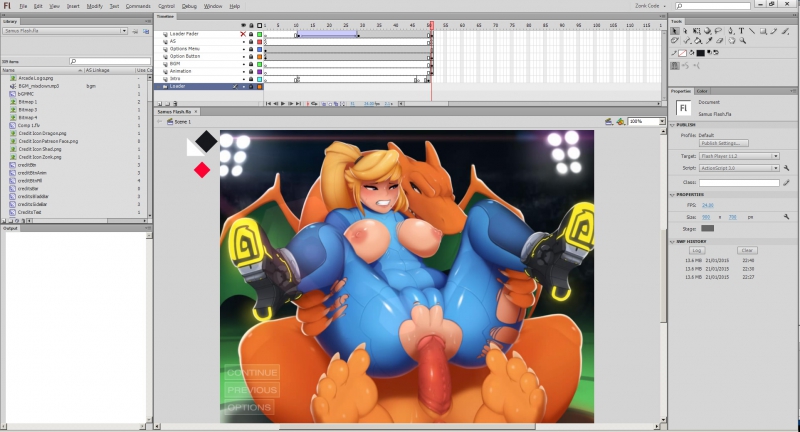Screen dimensions: 800x432
Task: Select the Hand tool
Action: [x=732, y=41]
